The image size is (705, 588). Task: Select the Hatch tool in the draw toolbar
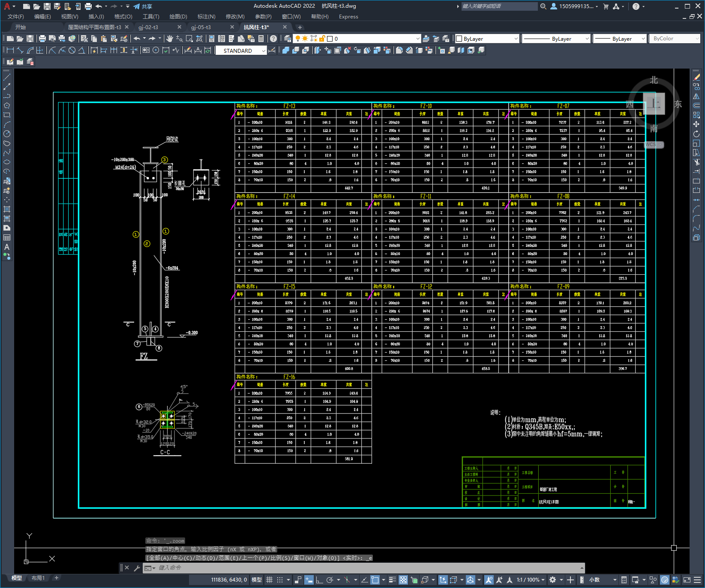pyautogui.click(x=6, y=209)
